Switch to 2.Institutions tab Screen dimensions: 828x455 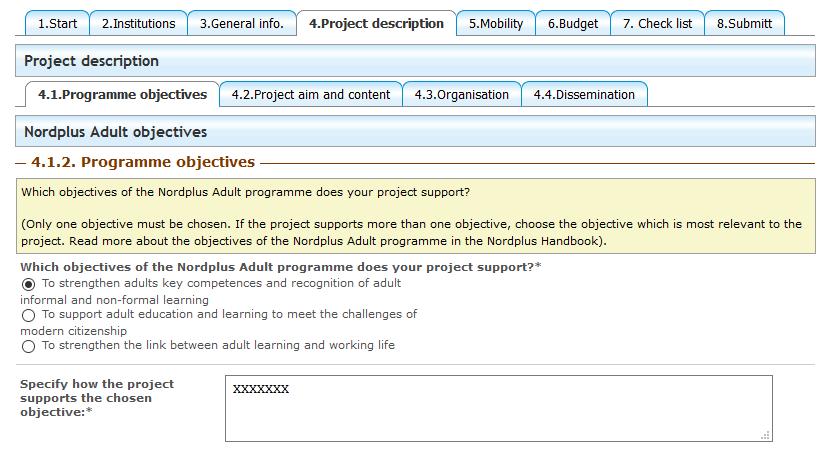138,24
